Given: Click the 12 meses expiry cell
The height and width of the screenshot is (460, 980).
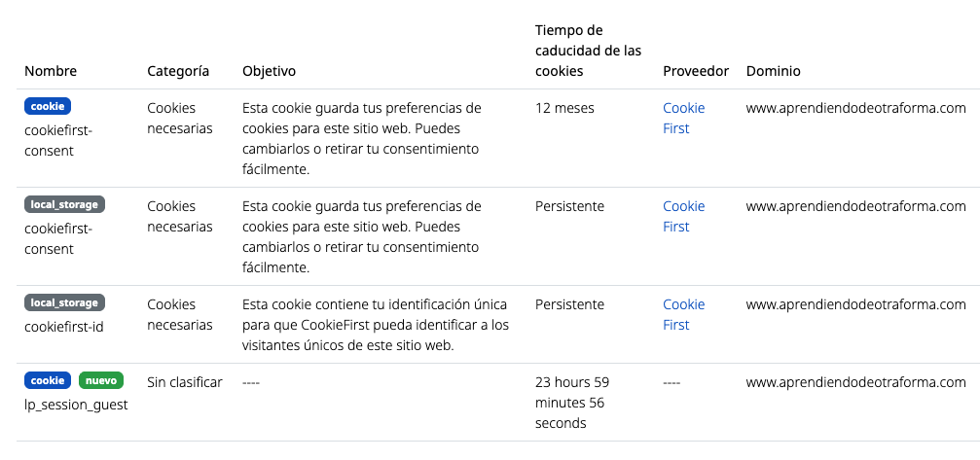Looking at the screenshot, I should pyautogui.click(x=564, y=108).
